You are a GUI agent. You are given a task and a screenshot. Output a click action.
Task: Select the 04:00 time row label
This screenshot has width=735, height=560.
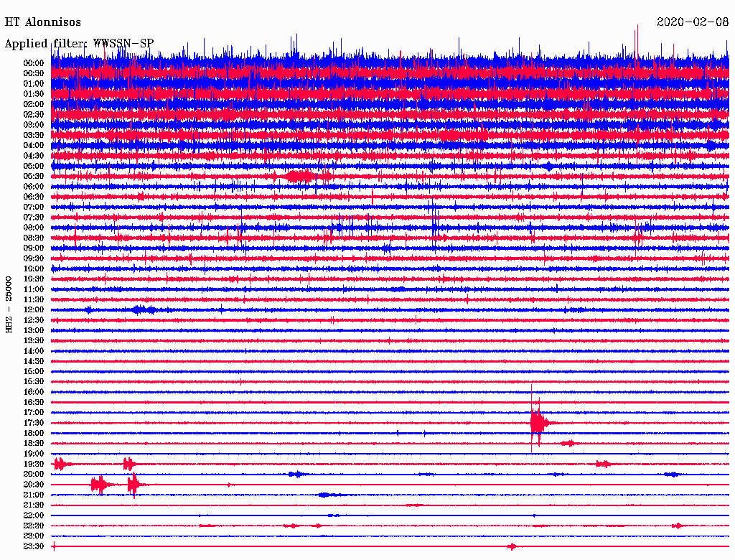click(34, 146)
